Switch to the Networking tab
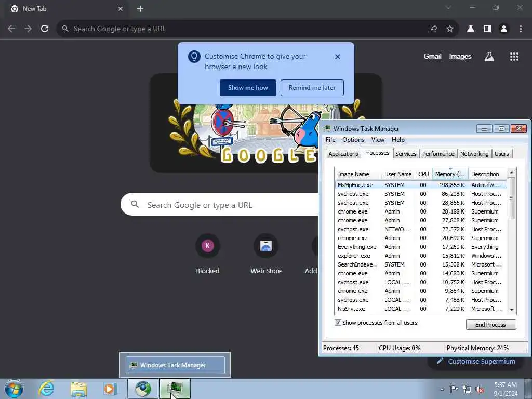 point(474,154)
